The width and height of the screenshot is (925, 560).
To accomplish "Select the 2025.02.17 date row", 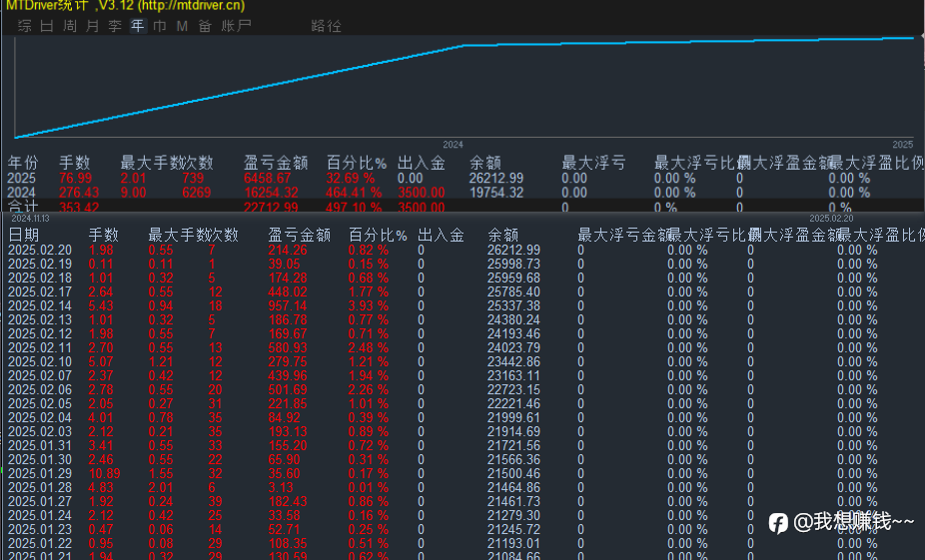I will coord(462,291).
